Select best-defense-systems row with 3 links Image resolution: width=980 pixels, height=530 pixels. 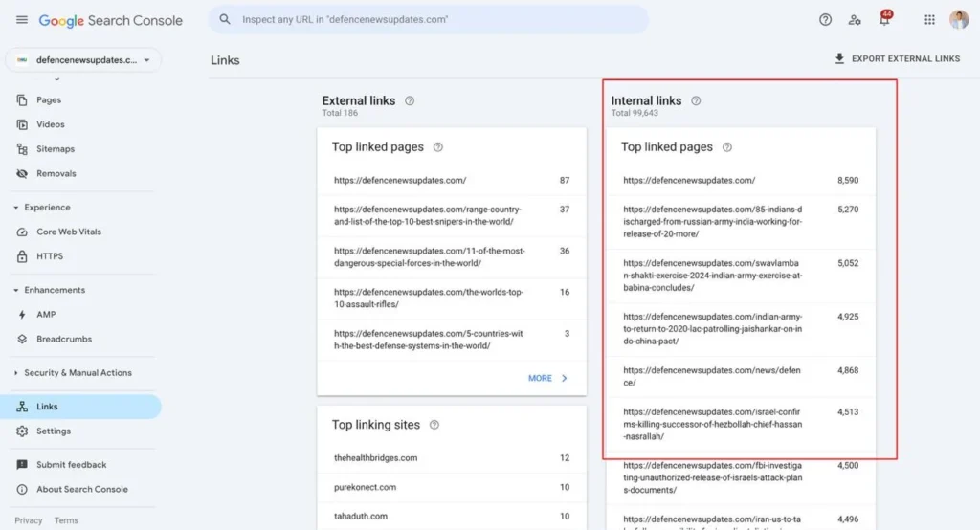pos(452,340)
